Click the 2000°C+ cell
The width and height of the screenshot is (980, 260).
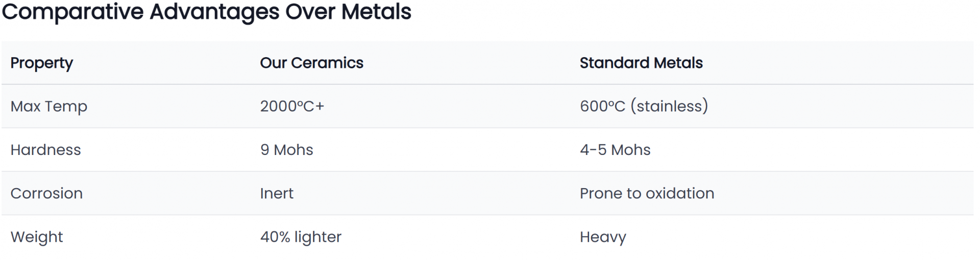pos(292,106)
